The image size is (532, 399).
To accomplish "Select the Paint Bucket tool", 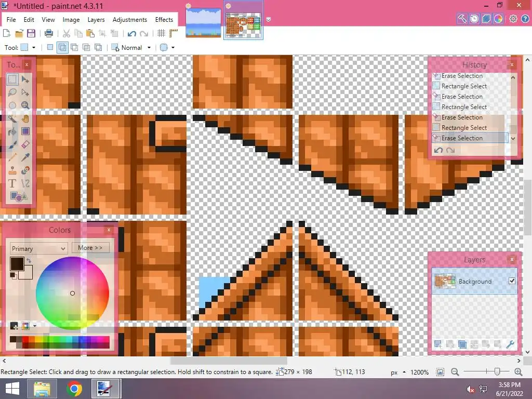I will click(x=12, y=131).
